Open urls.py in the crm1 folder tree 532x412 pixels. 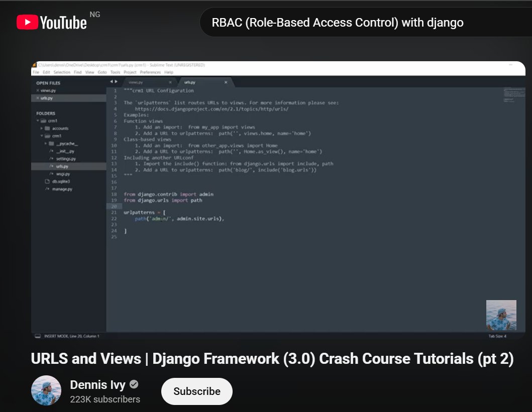tap(62, 167)
